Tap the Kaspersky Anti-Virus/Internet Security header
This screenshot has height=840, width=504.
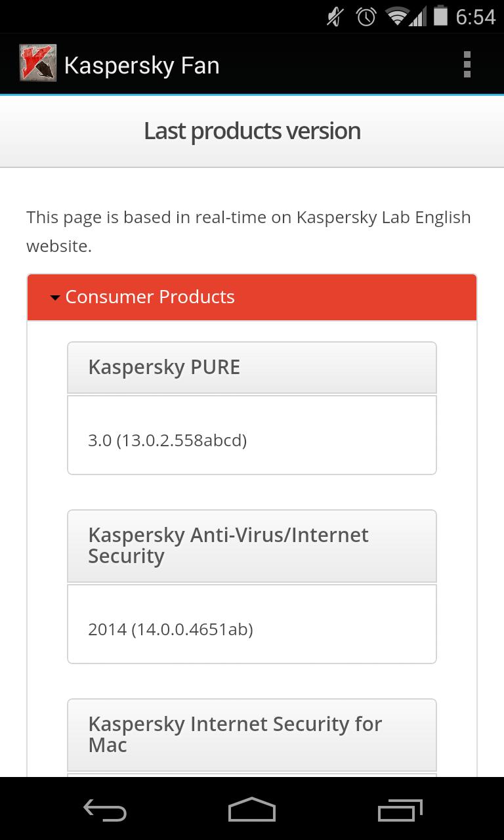(252, 545)
